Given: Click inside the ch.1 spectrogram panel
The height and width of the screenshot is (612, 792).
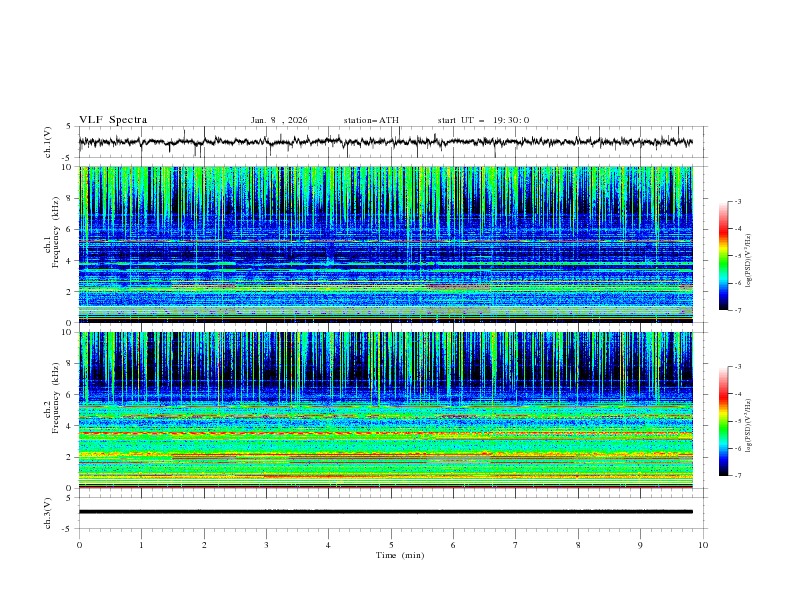Looking at the screenshot, I should 386,244.
